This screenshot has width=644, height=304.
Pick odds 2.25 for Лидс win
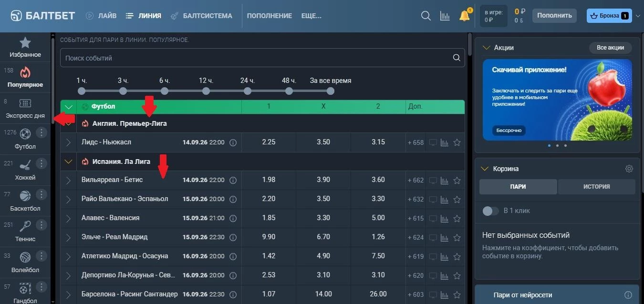269,142
